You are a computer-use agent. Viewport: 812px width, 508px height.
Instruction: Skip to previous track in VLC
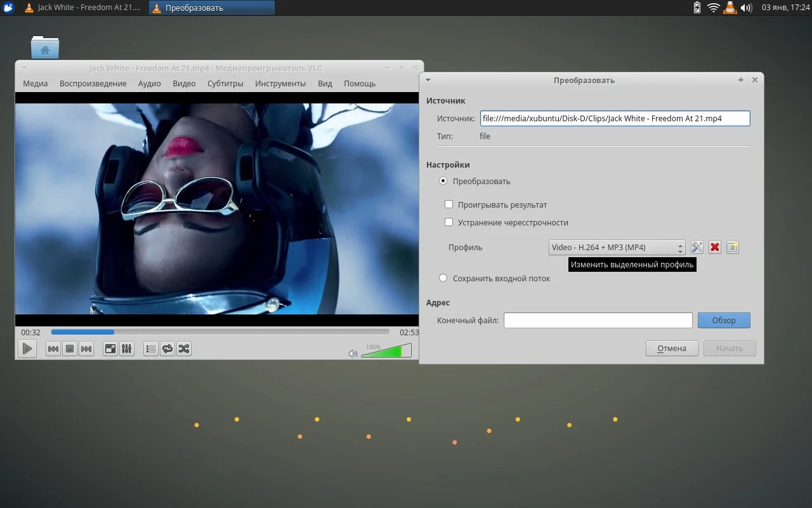coord(53,349)
